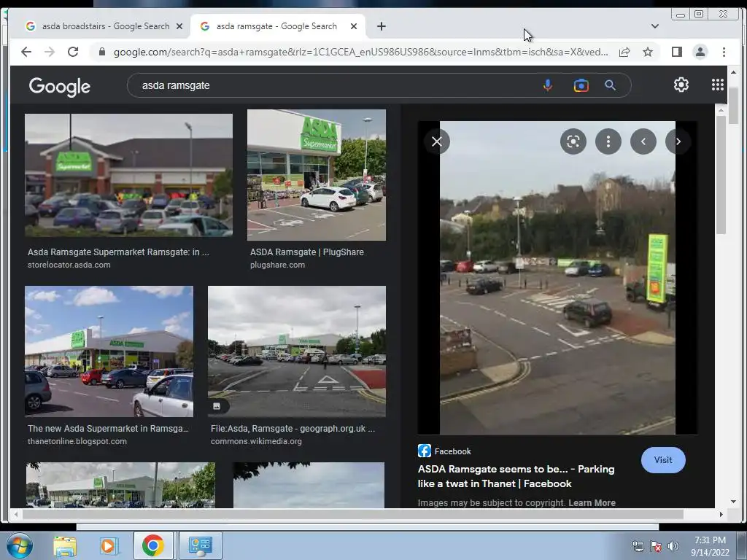Viewport: 747px width, 560px height.
Task: Close the asda ramsgate tab
Action: click(x=354, y=26)
